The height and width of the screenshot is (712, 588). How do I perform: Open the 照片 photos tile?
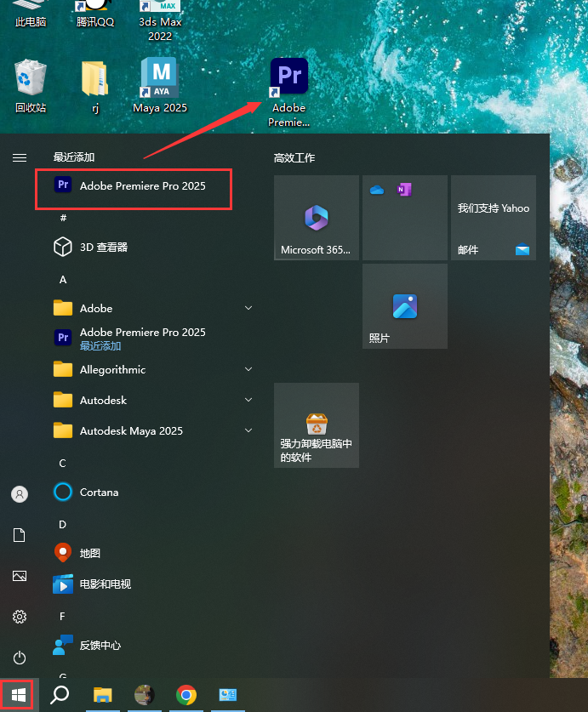405,306
